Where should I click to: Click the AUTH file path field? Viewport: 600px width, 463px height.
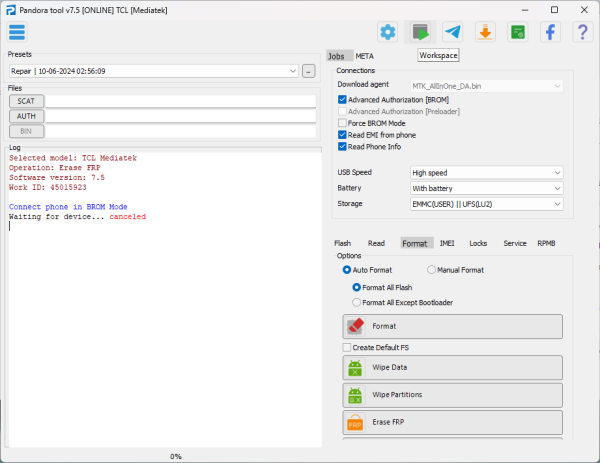pos(181,116)
